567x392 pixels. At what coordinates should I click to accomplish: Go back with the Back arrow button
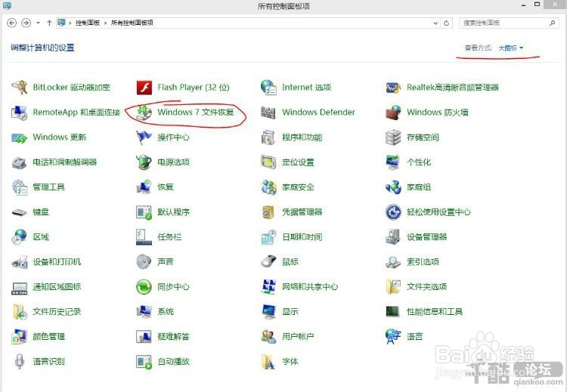(12, 23)
